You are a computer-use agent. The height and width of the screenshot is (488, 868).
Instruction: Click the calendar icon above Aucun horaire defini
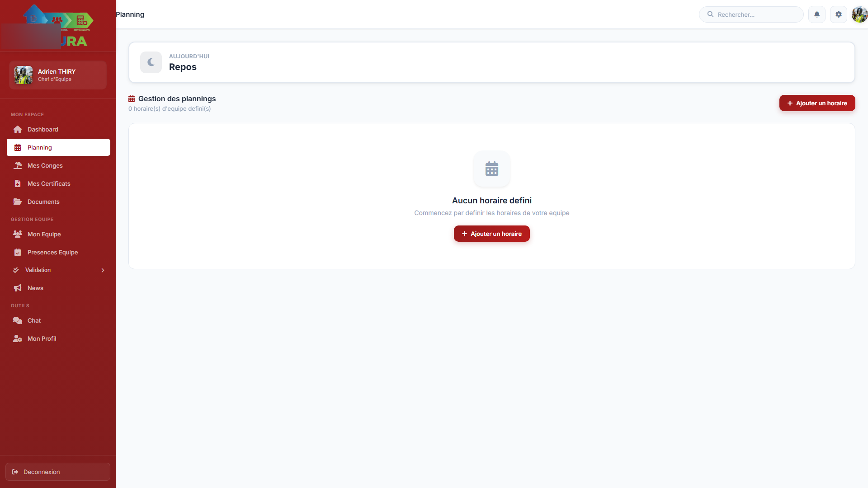click(x=491, y=169)
